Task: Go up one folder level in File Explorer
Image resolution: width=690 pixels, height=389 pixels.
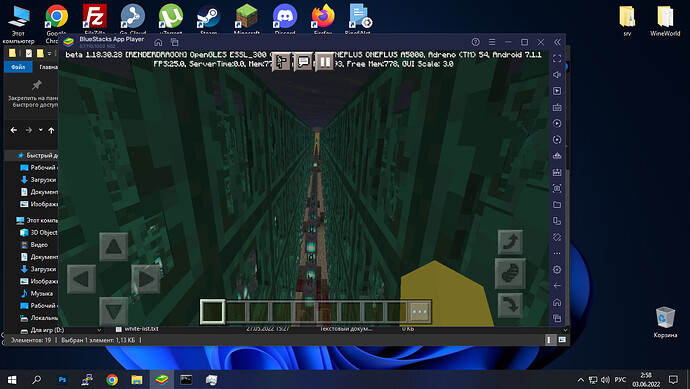Action: [51, 130]
